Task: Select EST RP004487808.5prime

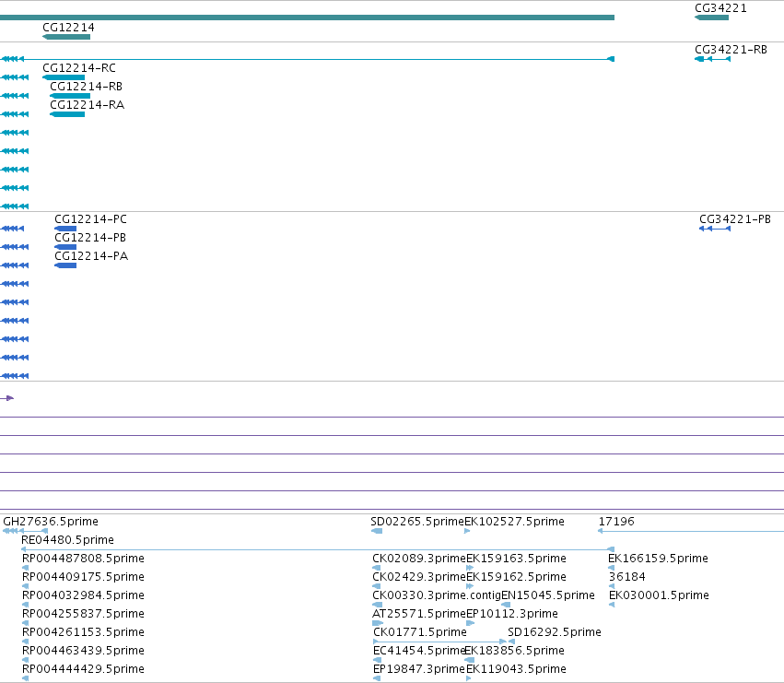Action: click(83, 559)
